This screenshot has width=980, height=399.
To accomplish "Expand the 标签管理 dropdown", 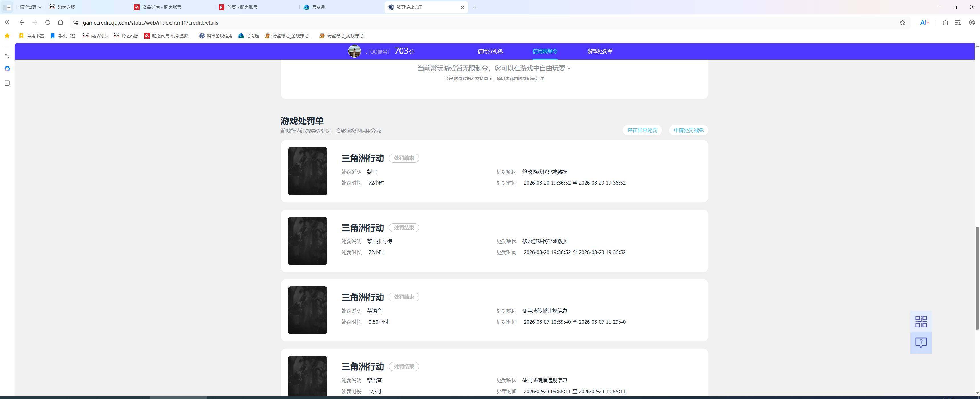I will [30, 7].
